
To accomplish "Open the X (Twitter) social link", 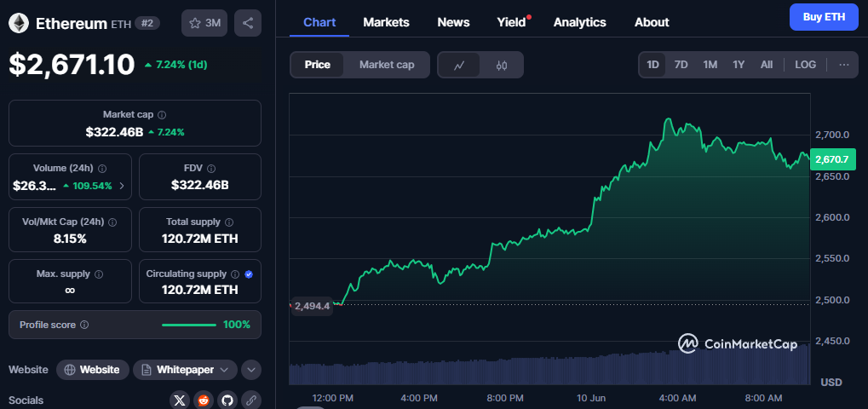I will (x=179, y=400).
